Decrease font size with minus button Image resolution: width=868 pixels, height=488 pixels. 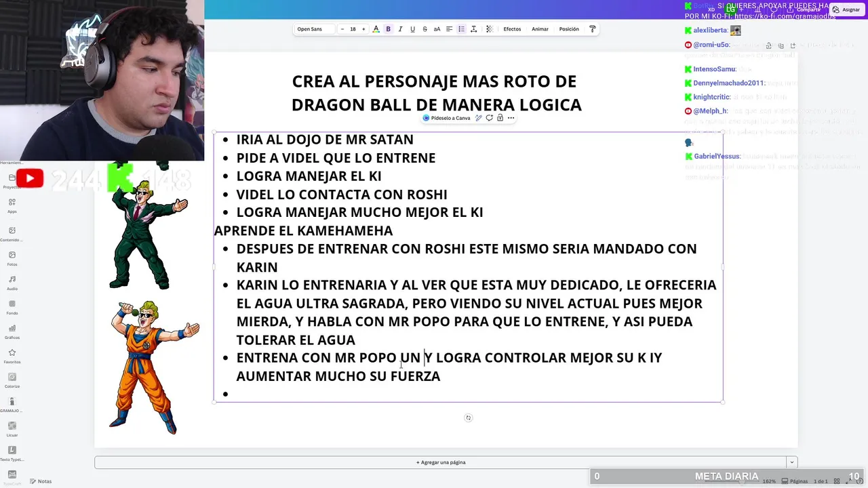tap(342, 29)
